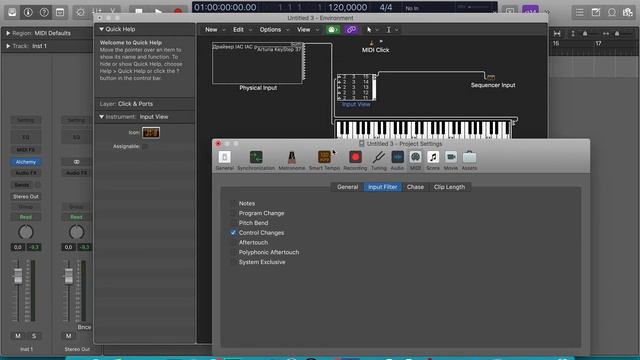Click the Input View icon in the inspector

coord(151,133)
